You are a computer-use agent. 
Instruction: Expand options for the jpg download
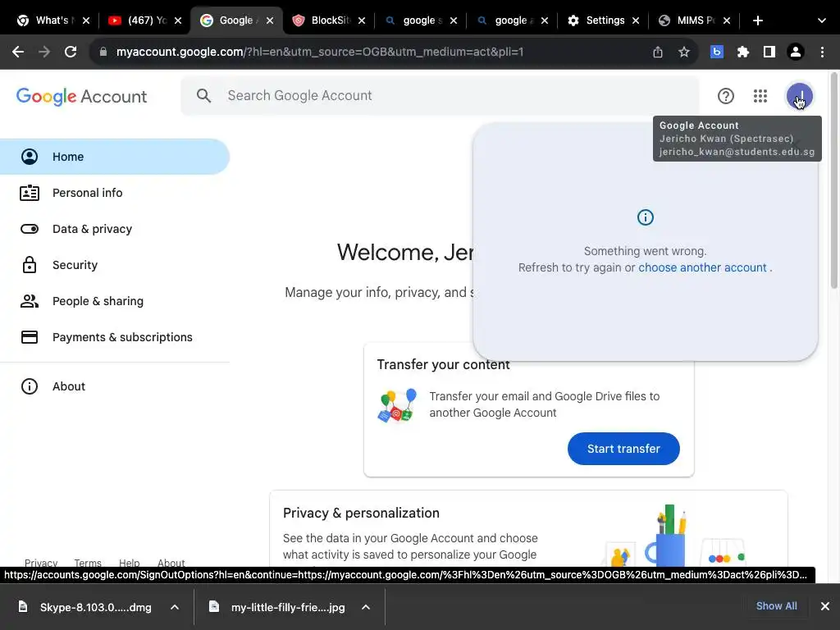pos(366,607)
